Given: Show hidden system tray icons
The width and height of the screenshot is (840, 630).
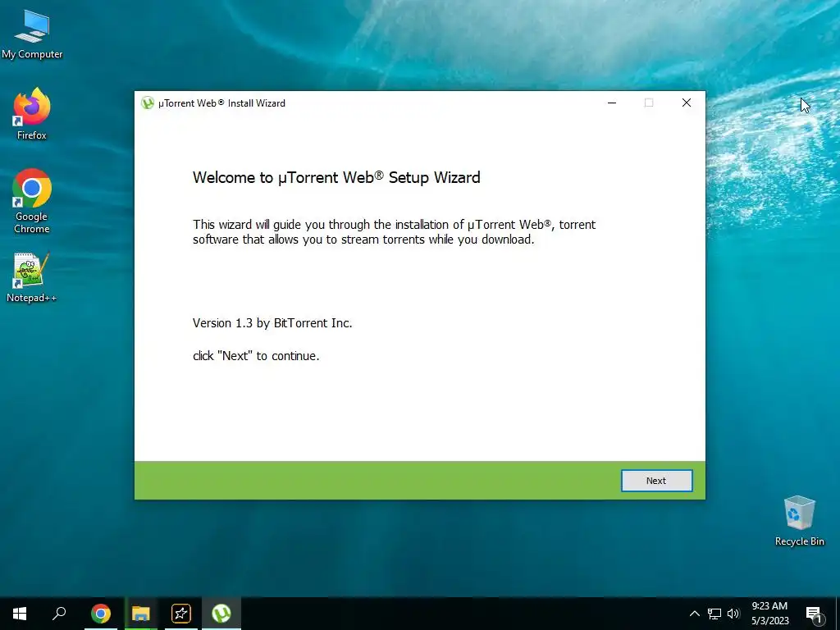Looking at the screenshot, I should click(694, 614).
